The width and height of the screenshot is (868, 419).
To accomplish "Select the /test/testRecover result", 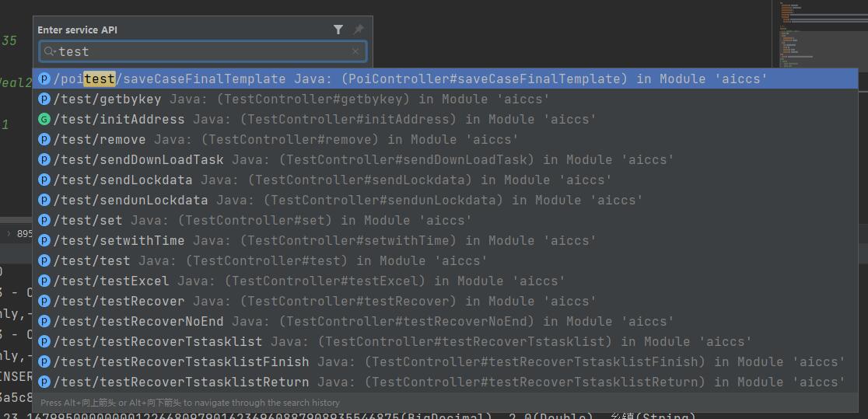I will 445,301.
